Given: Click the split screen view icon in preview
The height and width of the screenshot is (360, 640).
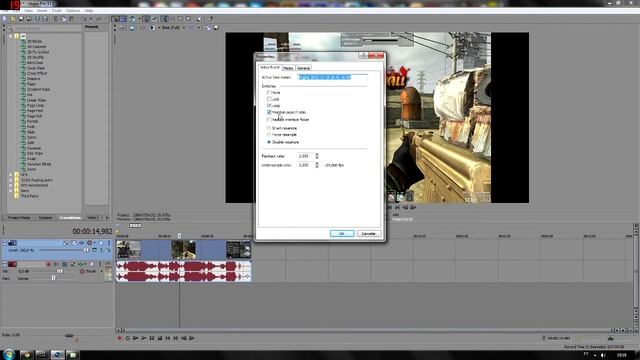Looking at the screenshot, I should point(153,28).
